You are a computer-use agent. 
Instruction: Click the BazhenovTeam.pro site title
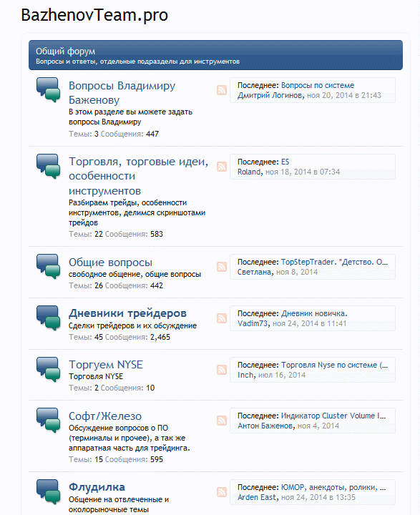pyautogui.click(x=94, y=15)
